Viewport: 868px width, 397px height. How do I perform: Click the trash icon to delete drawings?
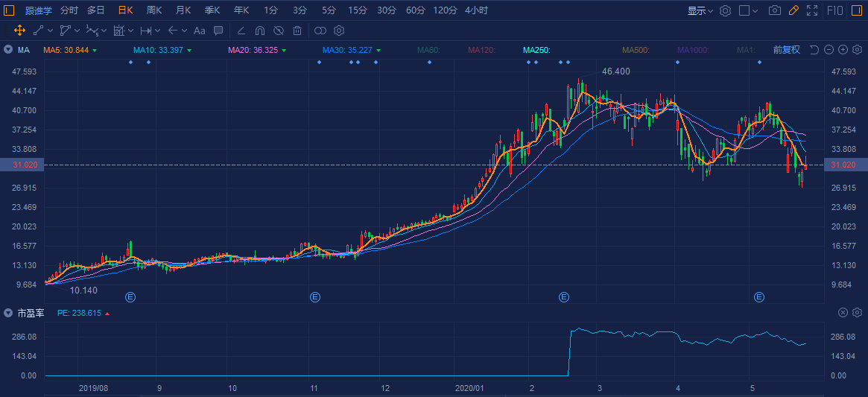tap(297, 31)
